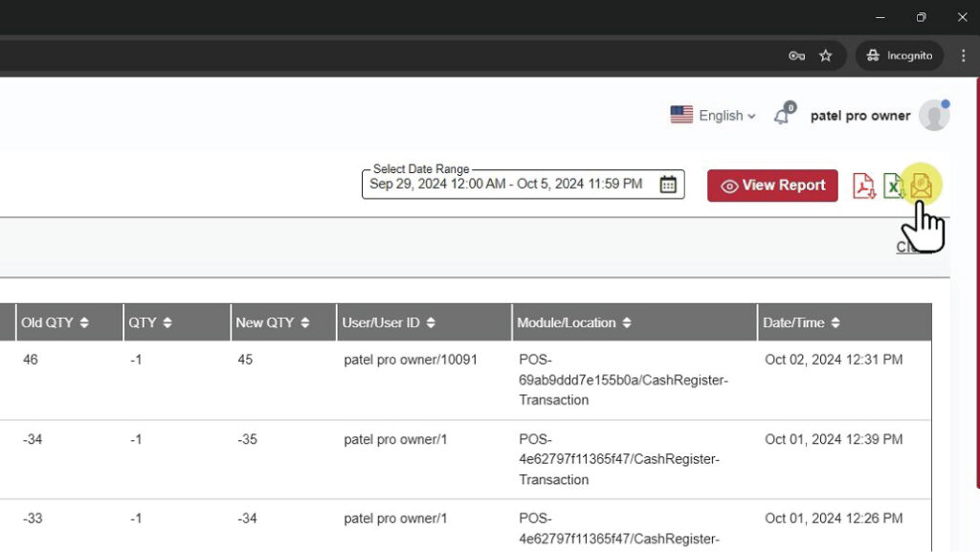Sort table by New QTY column
This screenshot has height=552, width=980.
pos(273,322)
